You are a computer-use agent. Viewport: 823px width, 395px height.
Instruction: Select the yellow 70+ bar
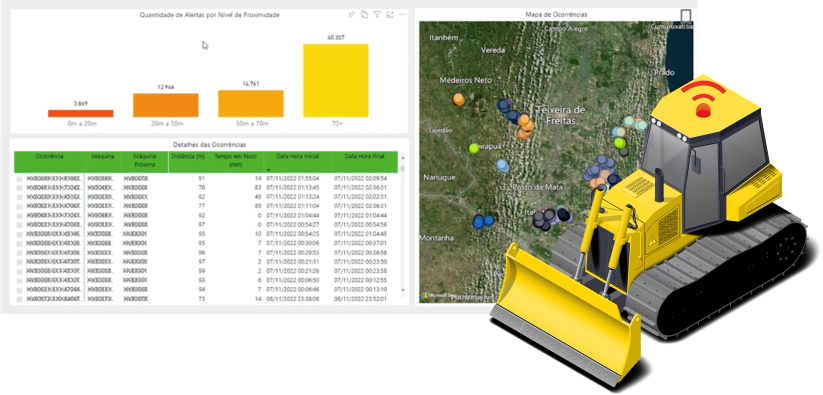click(x=335, y=80)
